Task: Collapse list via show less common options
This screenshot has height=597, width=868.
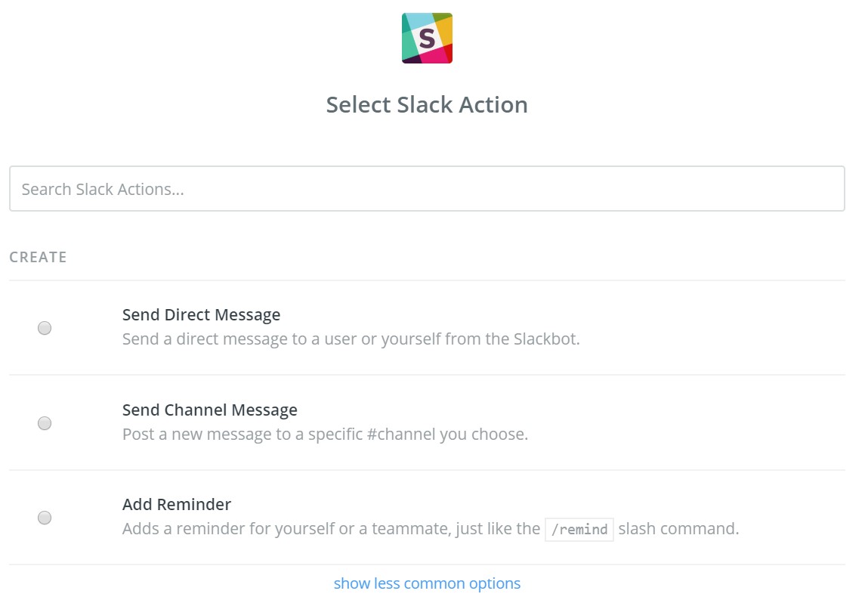Action: click(x=427, y=583)
